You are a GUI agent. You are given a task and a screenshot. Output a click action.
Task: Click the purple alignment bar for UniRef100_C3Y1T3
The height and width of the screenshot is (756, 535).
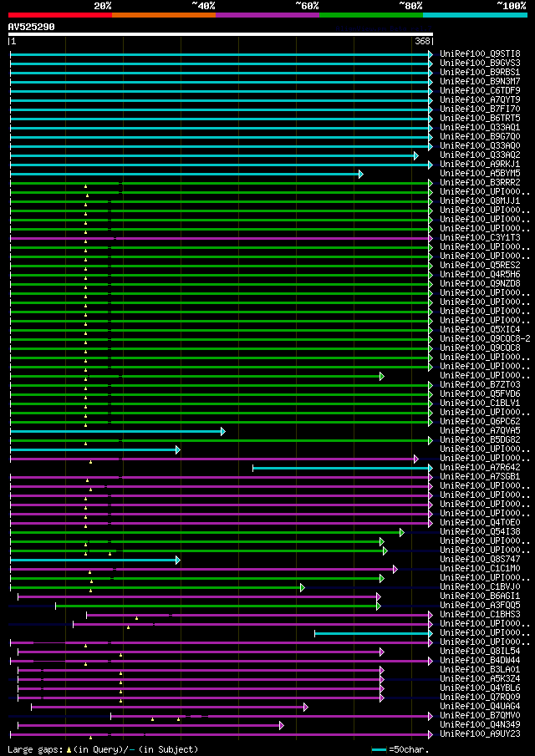coord(220,238)
